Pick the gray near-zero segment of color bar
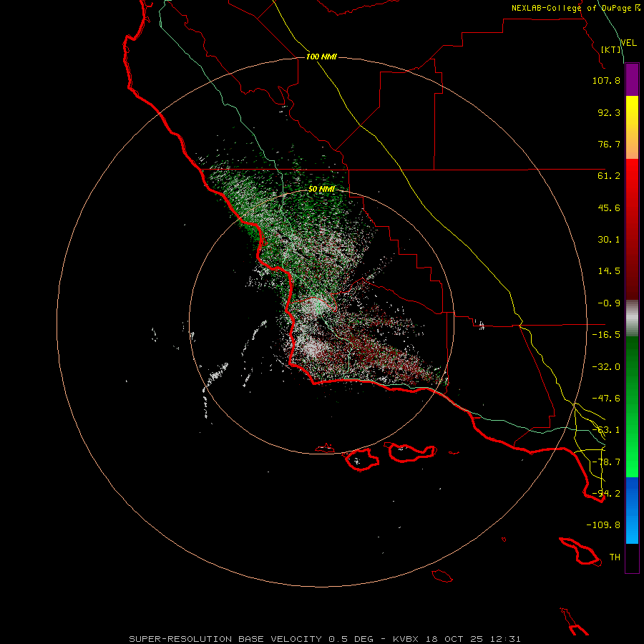644x644 pixels. tap(632, 318)
